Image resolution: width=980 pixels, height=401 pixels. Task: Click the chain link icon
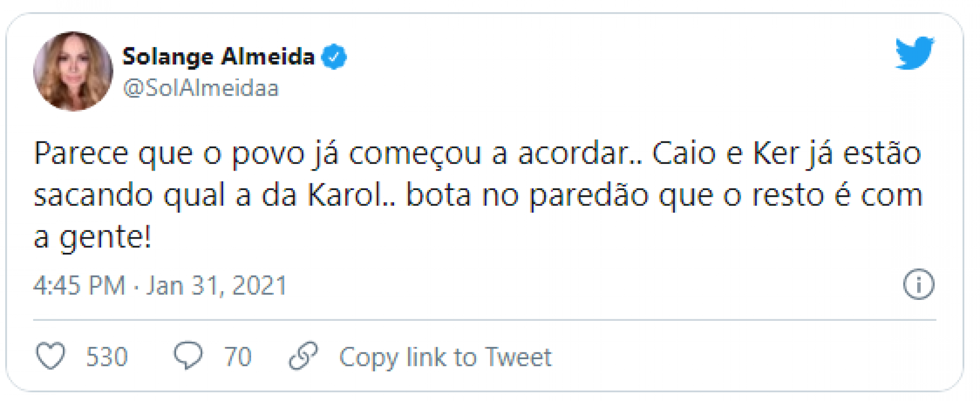click(x=303, y=356)
